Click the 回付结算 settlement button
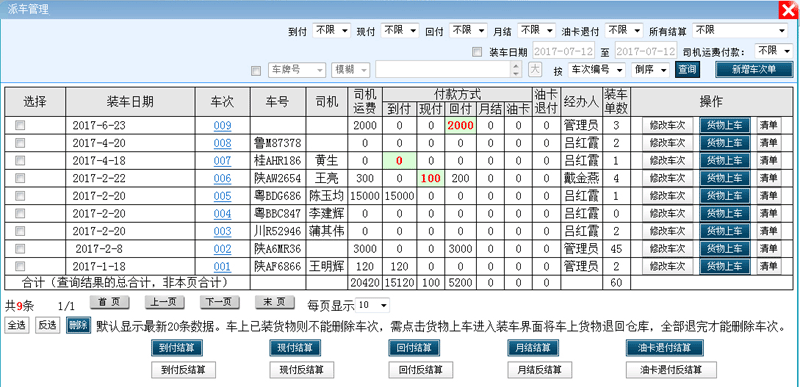Viewport: 800px width, 387px height. [x=414, y=348]
